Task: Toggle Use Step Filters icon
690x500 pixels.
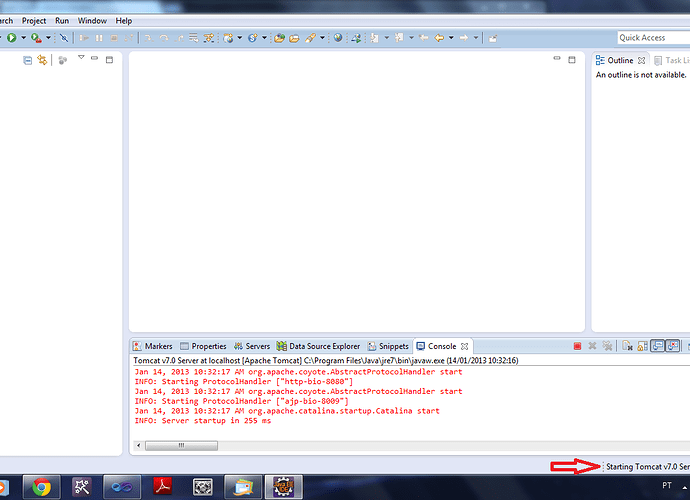Action: pyautogui.click(x=209, y=38)
